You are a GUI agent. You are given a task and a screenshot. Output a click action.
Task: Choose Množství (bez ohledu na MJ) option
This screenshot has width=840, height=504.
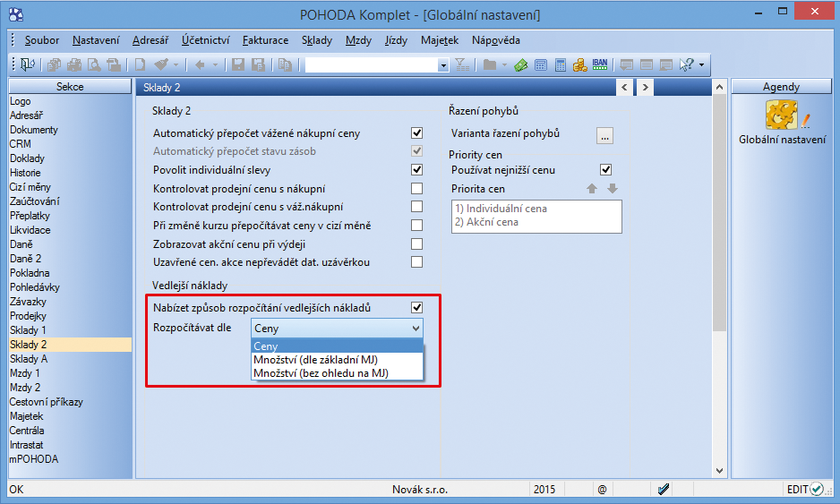(x=337, y=373)
